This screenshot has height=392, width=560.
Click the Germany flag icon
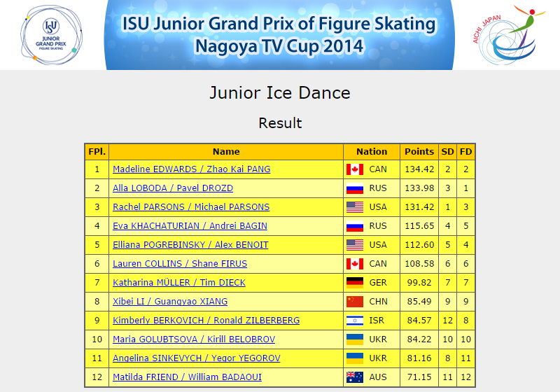tap(355, 283)
